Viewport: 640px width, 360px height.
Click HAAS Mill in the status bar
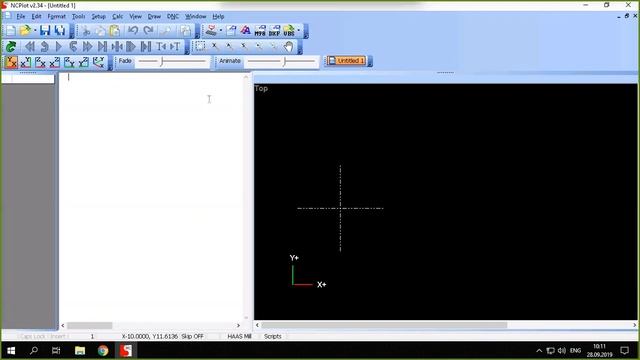pos(239,336)
